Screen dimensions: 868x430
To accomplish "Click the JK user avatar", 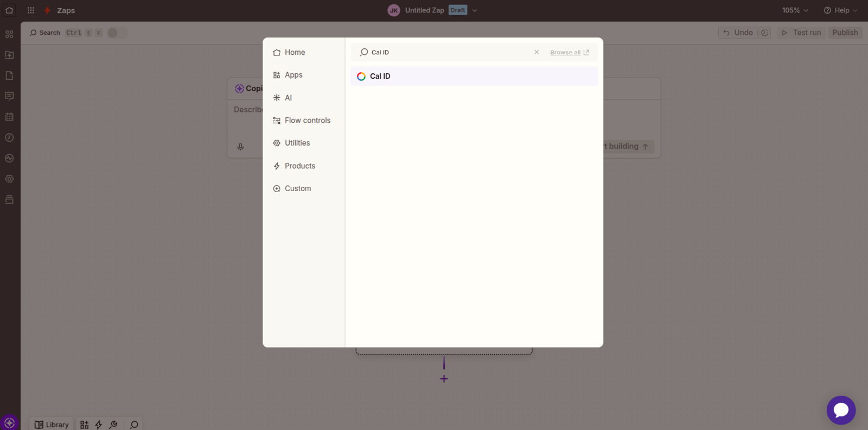I will tap(394, 10).
